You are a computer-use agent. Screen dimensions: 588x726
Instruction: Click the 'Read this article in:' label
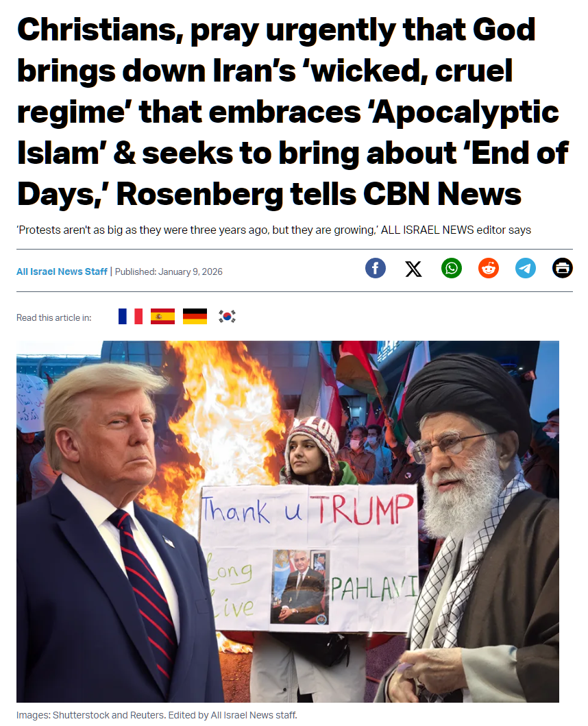[53, 317]
